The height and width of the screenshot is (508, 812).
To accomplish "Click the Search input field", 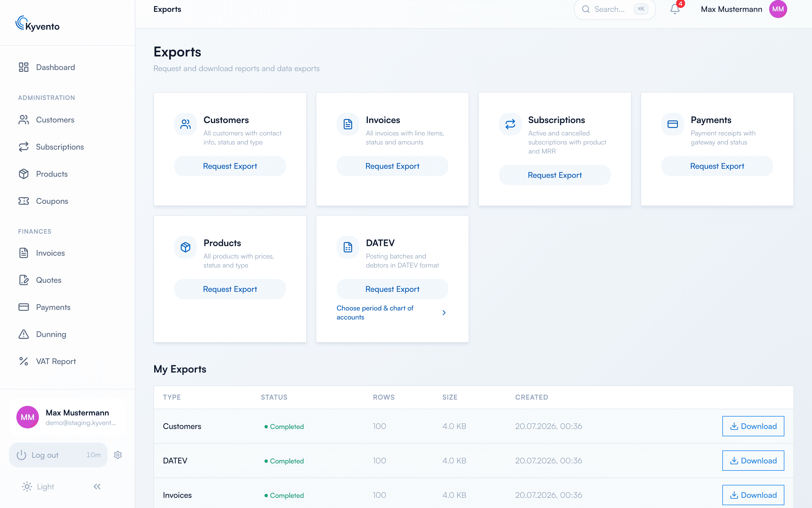I will tap(614, 9).
